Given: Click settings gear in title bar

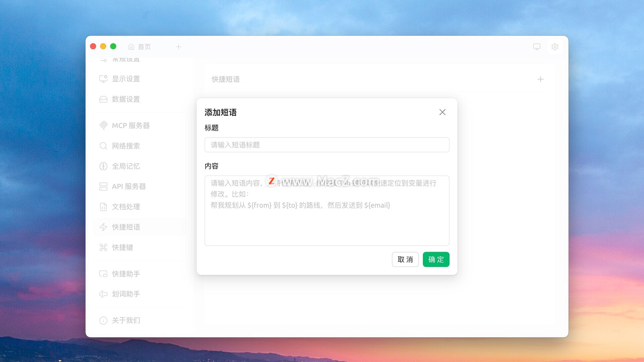Looking at the screenshot, I should click(555, 47).
